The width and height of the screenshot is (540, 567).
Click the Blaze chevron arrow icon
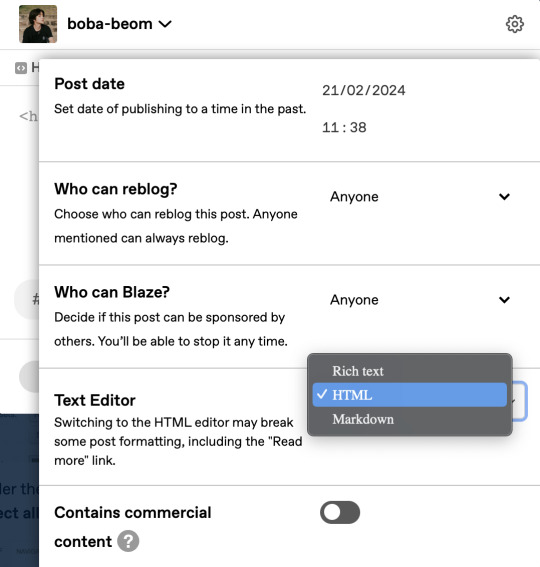click(x=504, y=300)
